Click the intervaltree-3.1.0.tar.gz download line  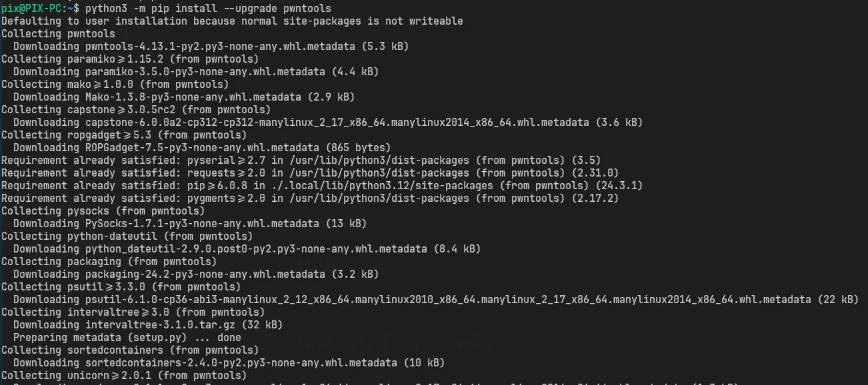click(x=148, y=324)
